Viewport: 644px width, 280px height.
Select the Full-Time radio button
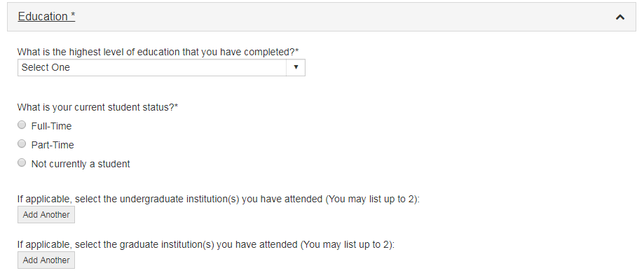tap(22, 126)
